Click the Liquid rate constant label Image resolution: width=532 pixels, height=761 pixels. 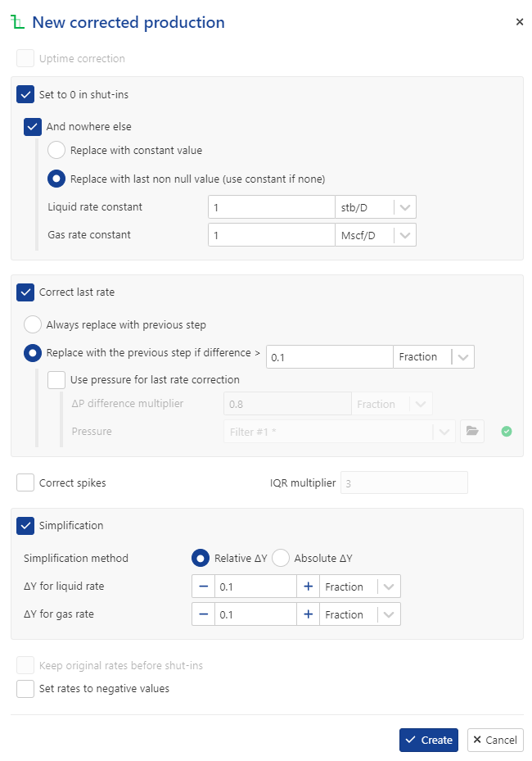[x=95, y=206]
